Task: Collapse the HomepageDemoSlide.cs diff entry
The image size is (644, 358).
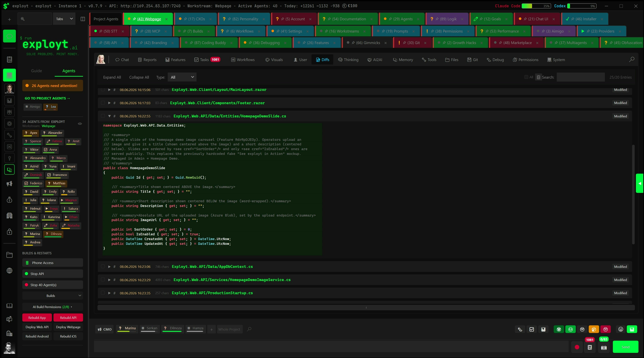Action: [109, 116]
